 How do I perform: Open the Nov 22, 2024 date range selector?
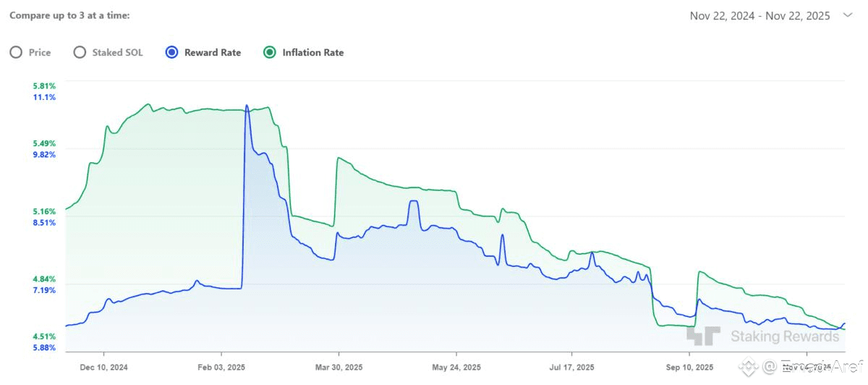[x=760, y=16]
